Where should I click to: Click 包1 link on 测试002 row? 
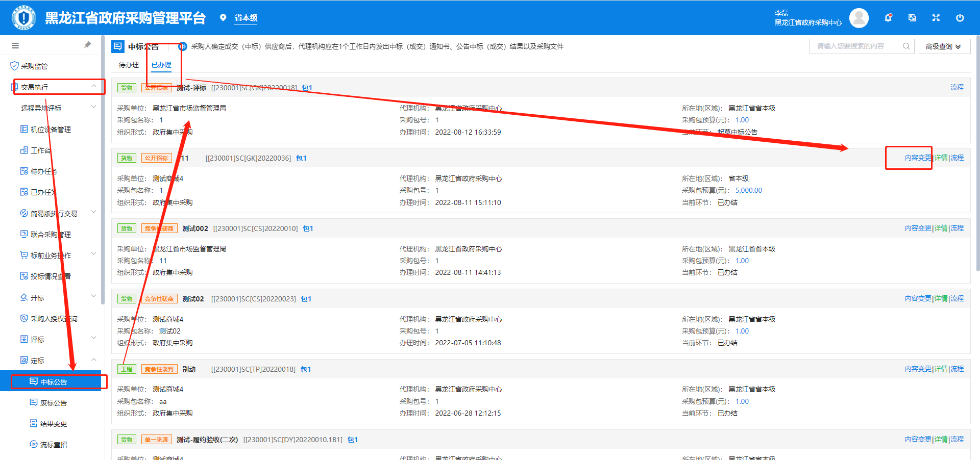click(x=308, y=228)
